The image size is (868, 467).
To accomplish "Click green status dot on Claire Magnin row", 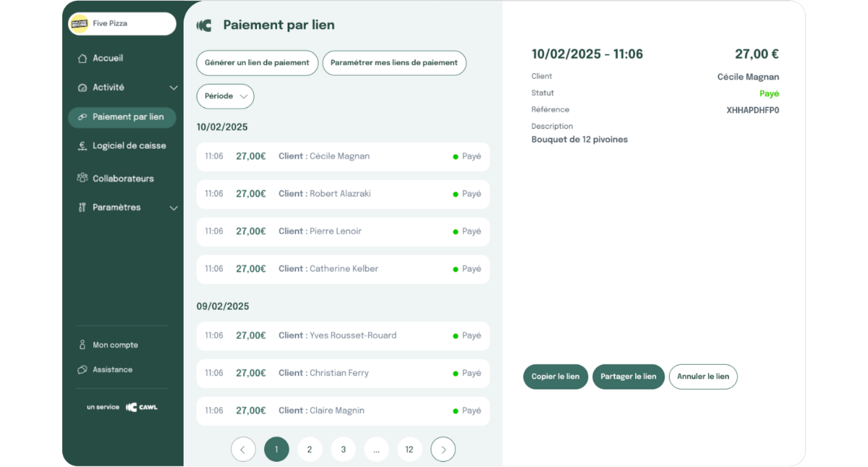I will click(456, 411).
